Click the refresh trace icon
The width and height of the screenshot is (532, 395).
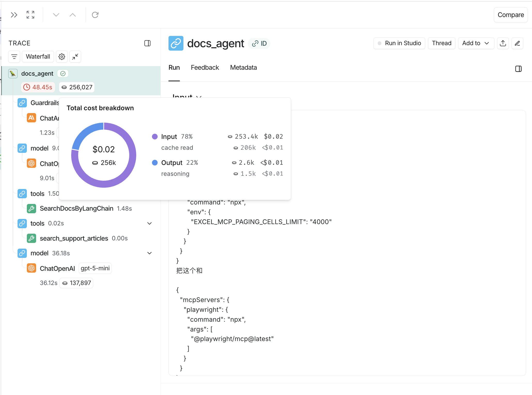point(95,15)
